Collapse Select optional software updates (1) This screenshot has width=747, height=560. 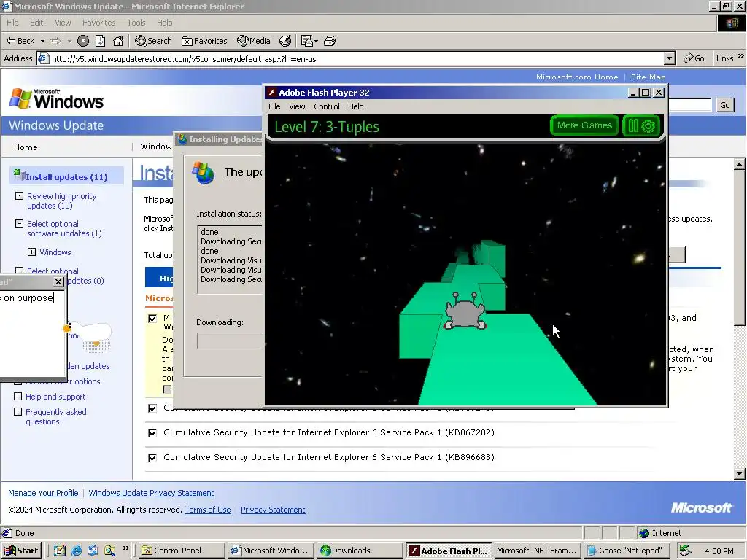tap(19, 223)
